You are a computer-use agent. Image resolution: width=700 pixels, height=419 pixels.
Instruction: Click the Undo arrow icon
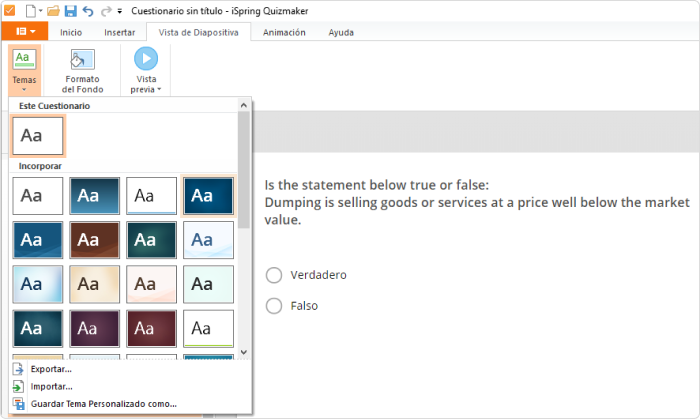(88, 11)
